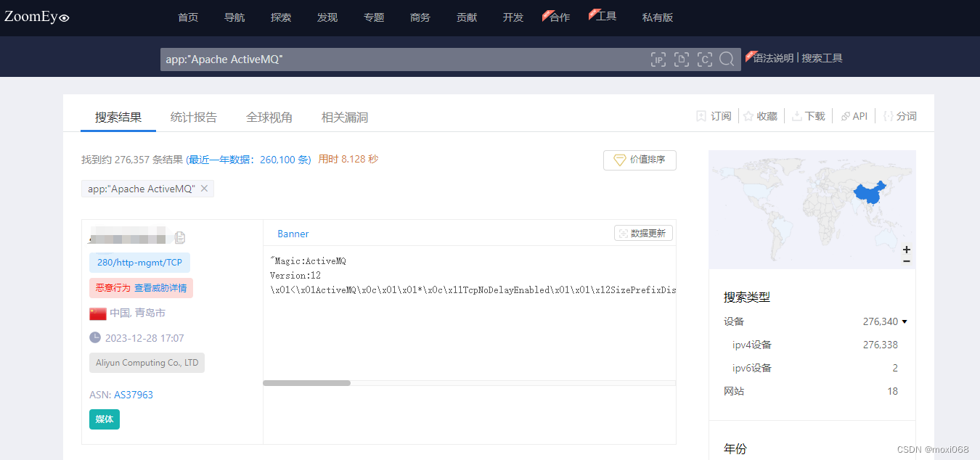Remove the app:"Apache ActiveMQ" filter tag

click(204, 189)
